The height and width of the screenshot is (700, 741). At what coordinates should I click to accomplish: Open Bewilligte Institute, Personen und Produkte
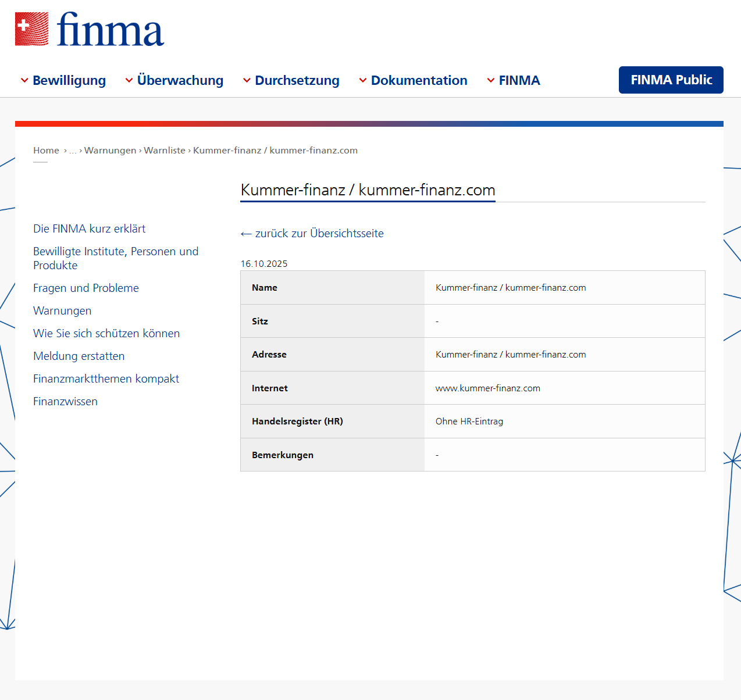point(116,258)
